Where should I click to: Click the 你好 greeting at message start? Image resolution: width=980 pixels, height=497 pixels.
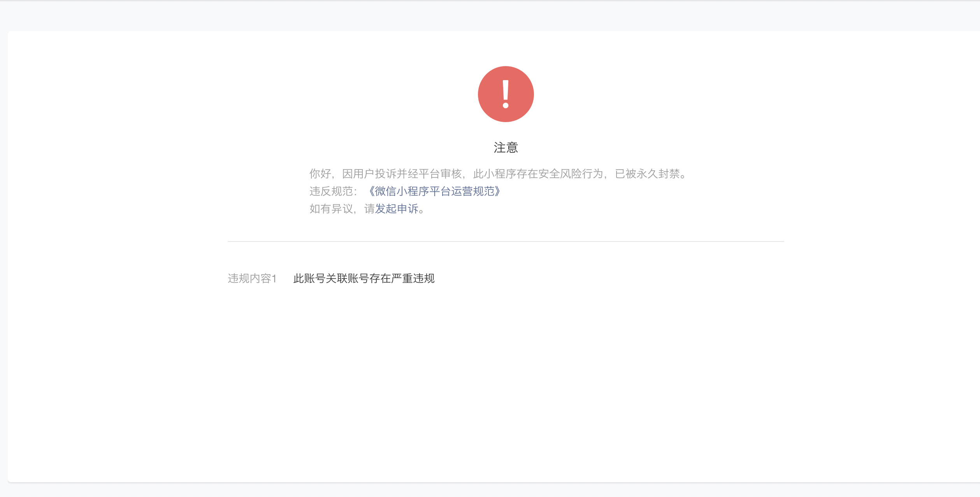point(320,174)
